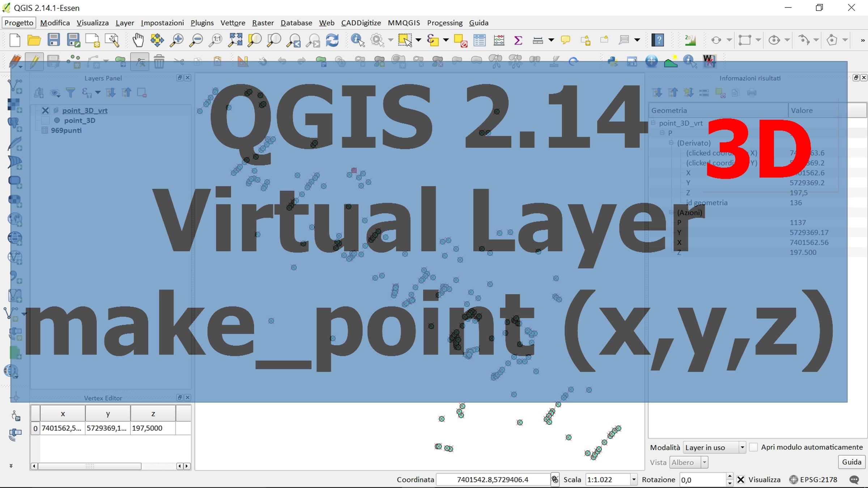Select the 969punti table layer
Viewport: 868px width, 488px height.
66,130
